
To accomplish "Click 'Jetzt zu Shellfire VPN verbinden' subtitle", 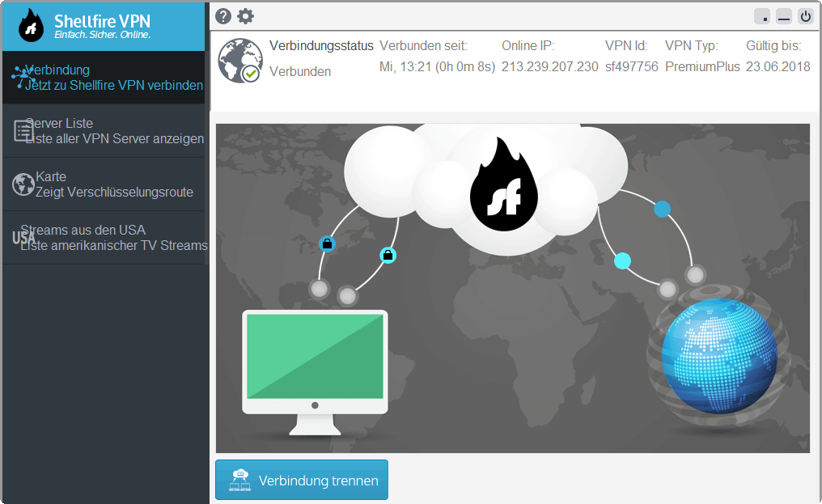I will pyautogui.click(x=114, y=86).
